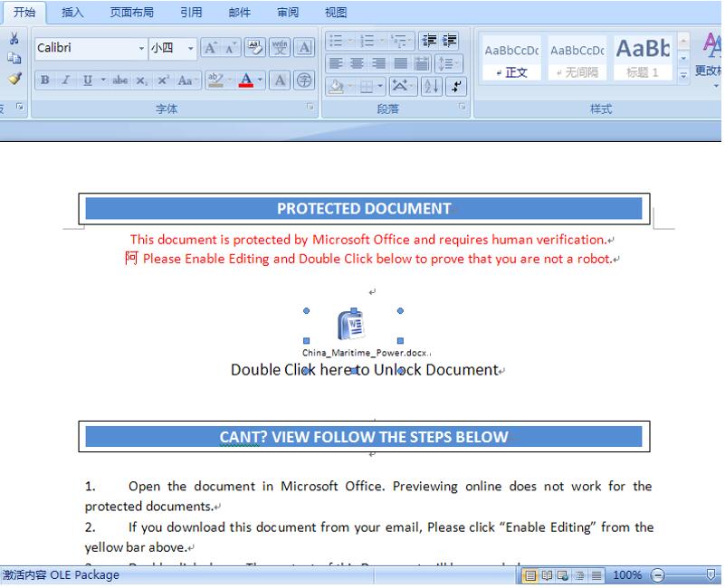Align text left

coord(336,63)
